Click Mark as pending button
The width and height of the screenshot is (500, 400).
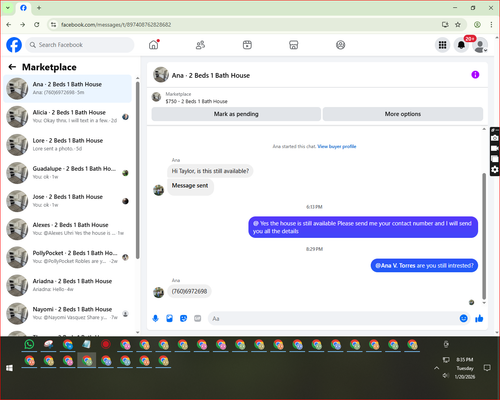[236, 114]
